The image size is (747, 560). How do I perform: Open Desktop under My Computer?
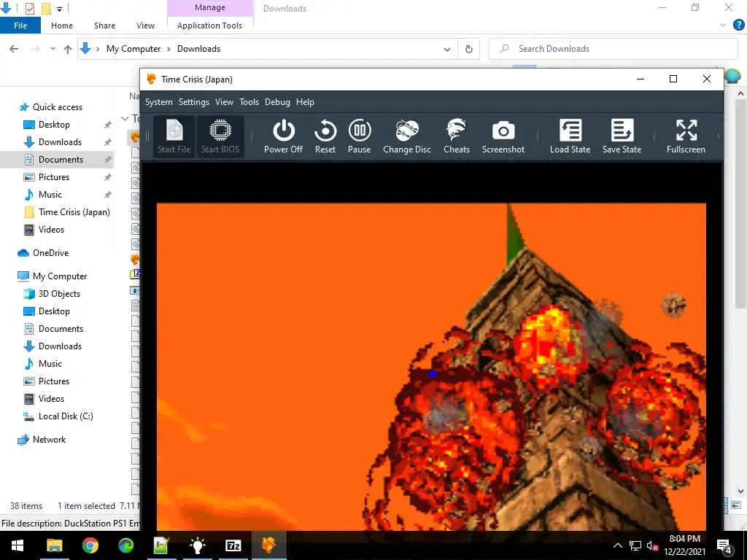pyautogui.click(x=54, y=311)
